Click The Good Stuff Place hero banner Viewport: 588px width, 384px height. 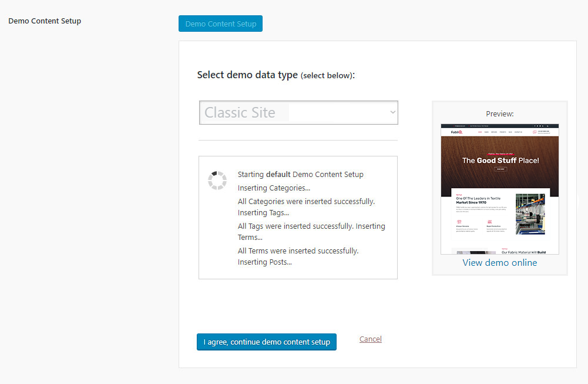(500, 160)
